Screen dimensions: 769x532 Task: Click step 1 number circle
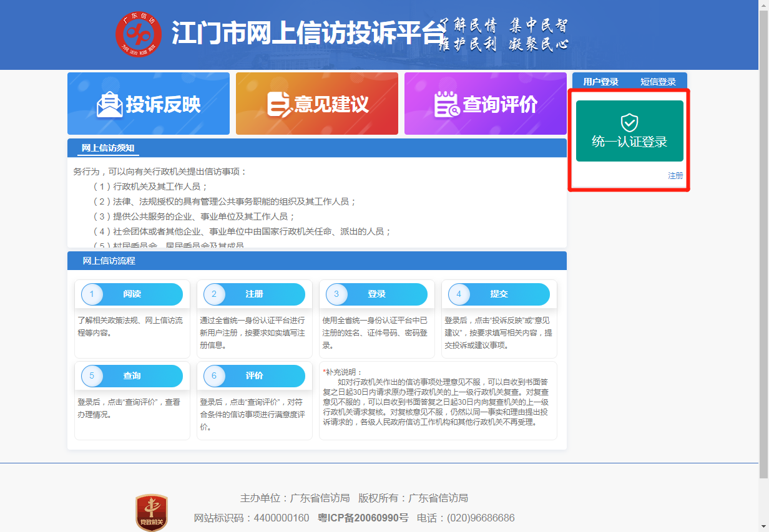(92, 294)
